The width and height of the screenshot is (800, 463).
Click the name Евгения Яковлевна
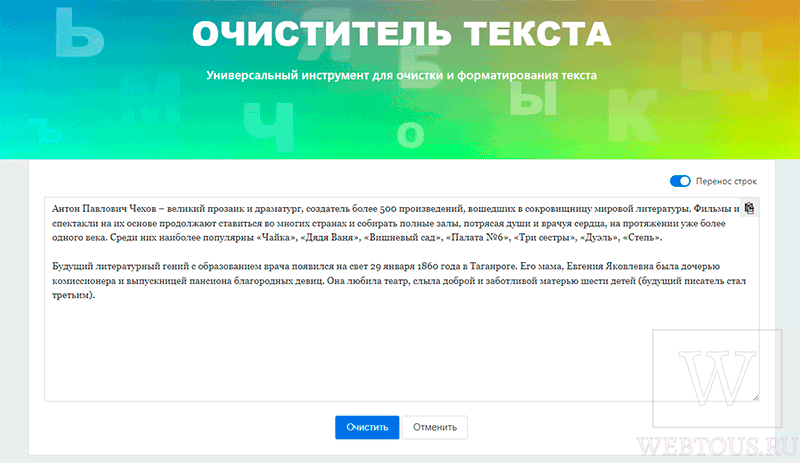click(x=610, y=266)
